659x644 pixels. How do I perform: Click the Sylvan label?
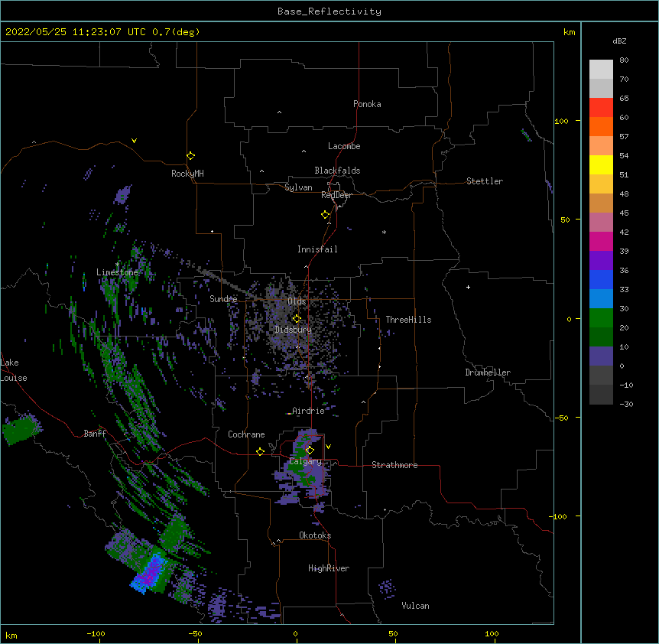click(298, 187)
